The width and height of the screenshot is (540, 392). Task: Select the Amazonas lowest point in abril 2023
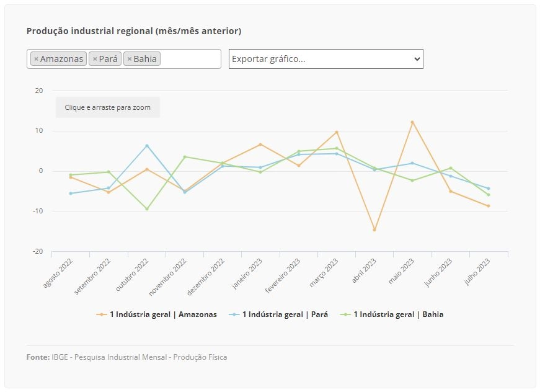[x=374, y=229]
